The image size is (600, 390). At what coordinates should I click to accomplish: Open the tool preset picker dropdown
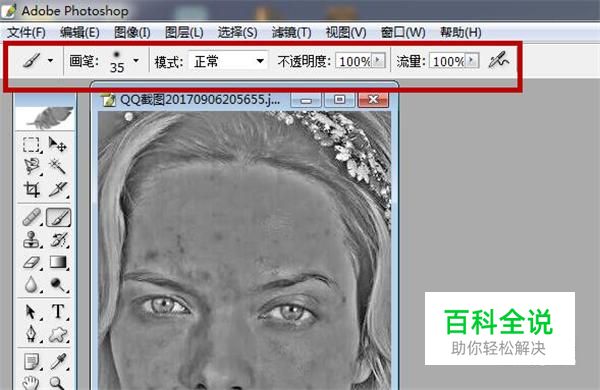pos(51,60)
